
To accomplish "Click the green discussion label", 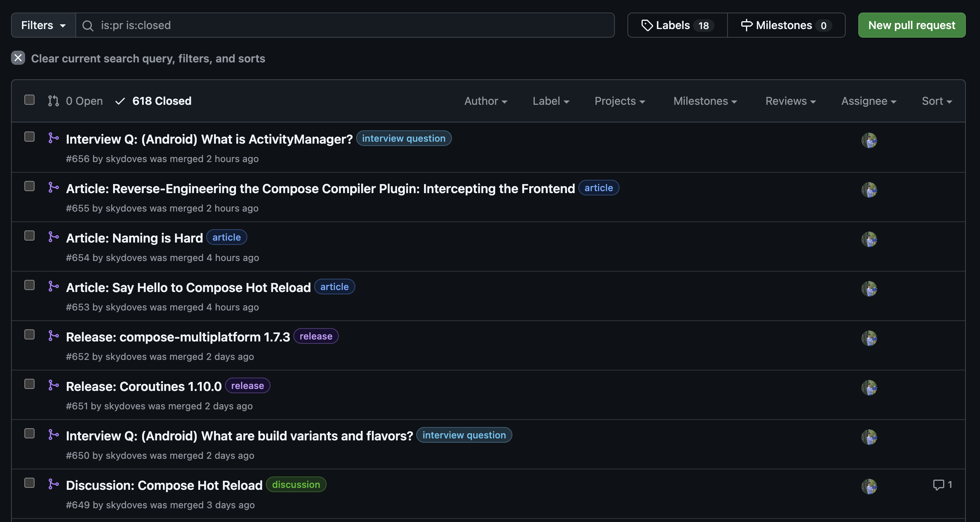I will [296, 484].
